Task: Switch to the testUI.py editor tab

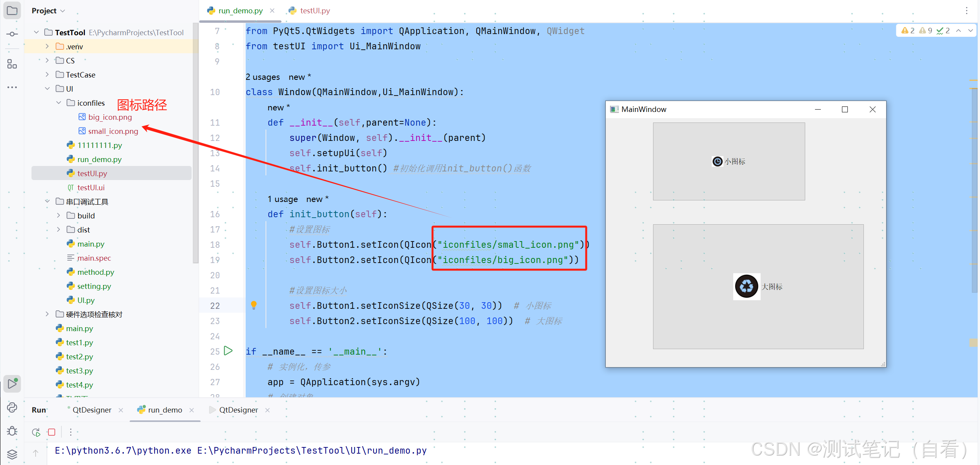Action: tap(314, 11)
